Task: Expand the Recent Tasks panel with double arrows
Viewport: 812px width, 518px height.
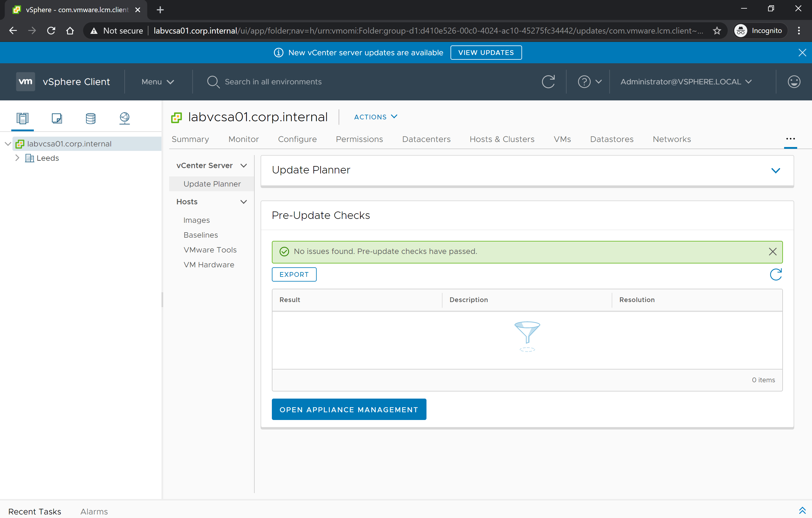Action: pyautogui.click(x=802, y=511)
